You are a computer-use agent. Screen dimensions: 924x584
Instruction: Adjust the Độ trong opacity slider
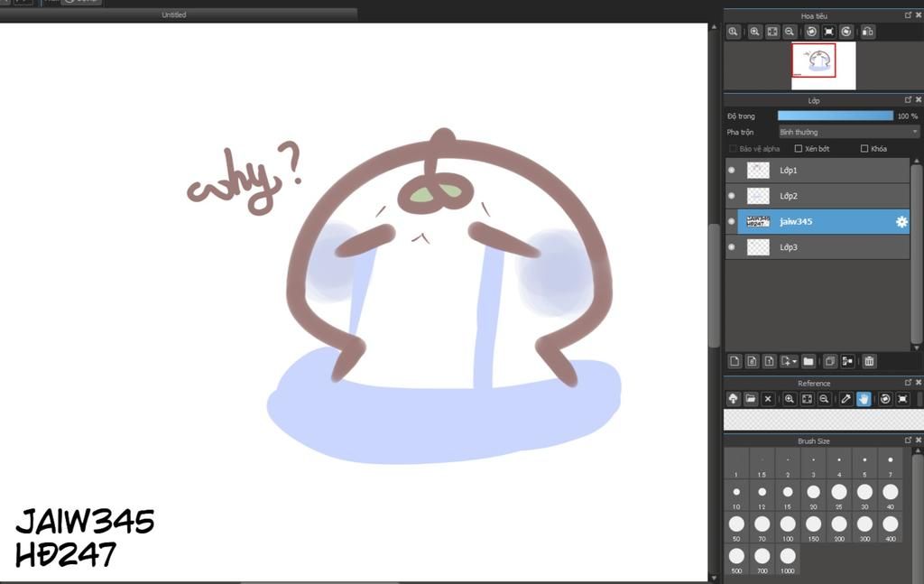(835, 116)
